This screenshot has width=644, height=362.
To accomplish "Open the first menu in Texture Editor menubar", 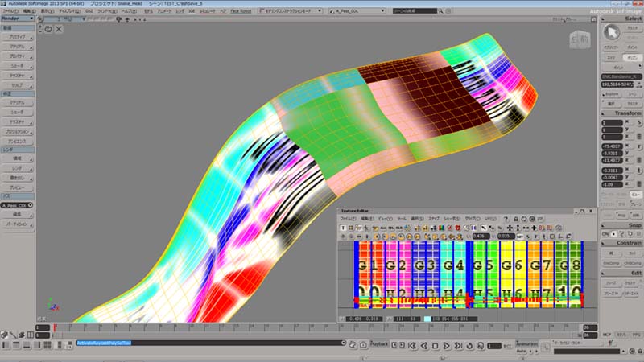I will 348,219.
